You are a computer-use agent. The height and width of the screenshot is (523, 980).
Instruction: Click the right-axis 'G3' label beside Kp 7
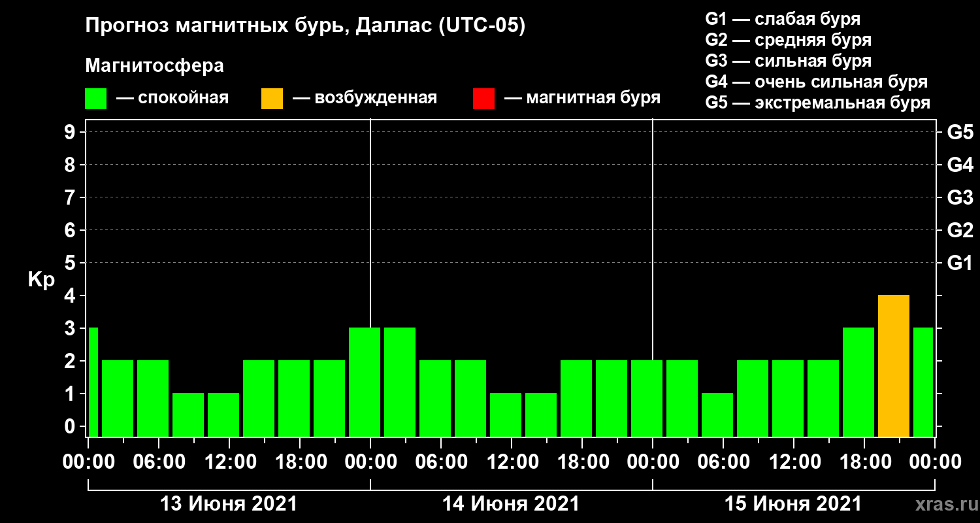(x=960, y=197)
